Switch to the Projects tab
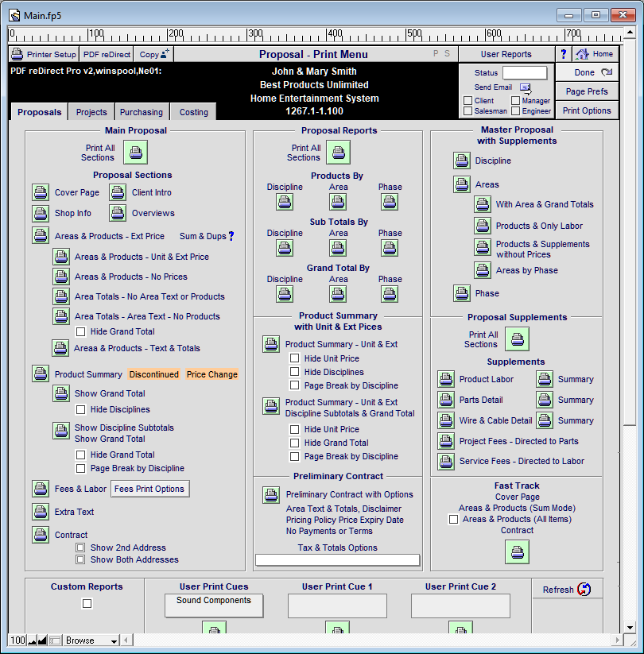 click(x=91, y=112)
